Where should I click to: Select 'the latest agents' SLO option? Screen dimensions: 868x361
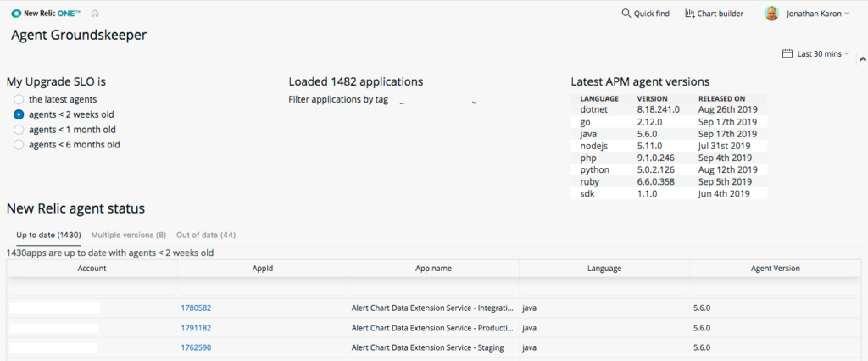[19, 100]
